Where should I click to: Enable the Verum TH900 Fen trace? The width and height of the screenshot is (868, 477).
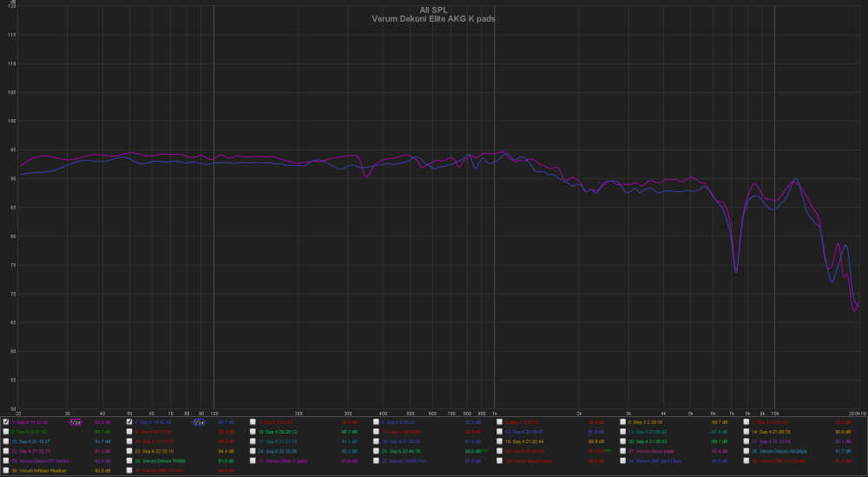[x=377, y=460]
